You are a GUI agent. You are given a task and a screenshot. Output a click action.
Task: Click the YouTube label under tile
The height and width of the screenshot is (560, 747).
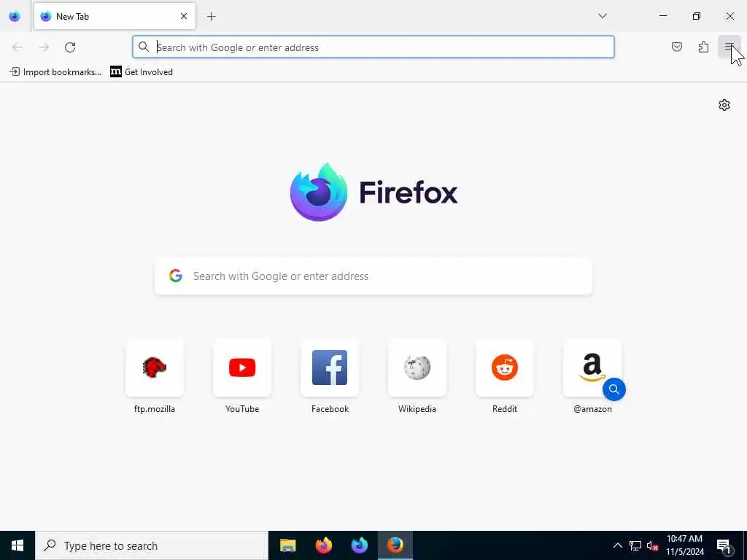pyautogui.click(x=242, y=409)
